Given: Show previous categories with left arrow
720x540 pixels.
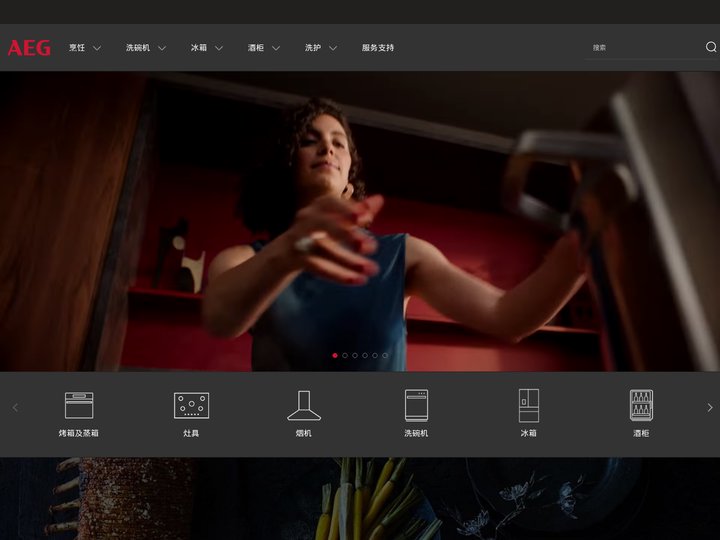Looking at the screenshot, I should coord(15,407).
